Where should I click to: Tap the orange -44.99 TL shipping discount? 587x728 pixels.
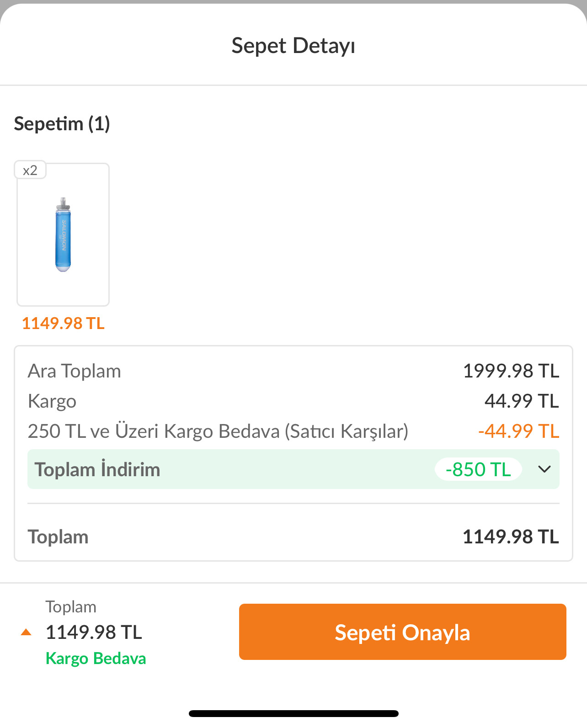(x=518, y=431)
